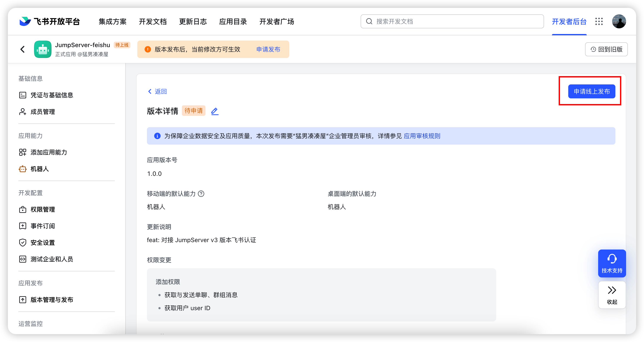Go back with the 返回 link
Image resolution: width=644 pixels, height=342 pixels.
(x=157, y=91)
